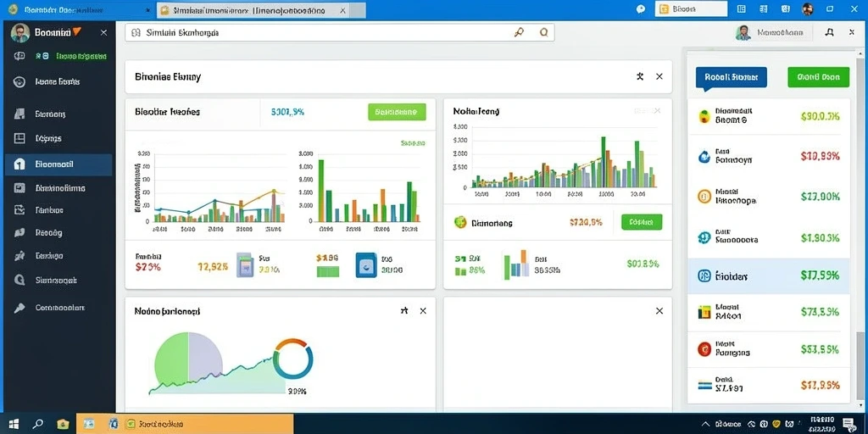This screenshot has width=868, height=434.
Task: Click into the top search input field
Action: tap(339, 33)
